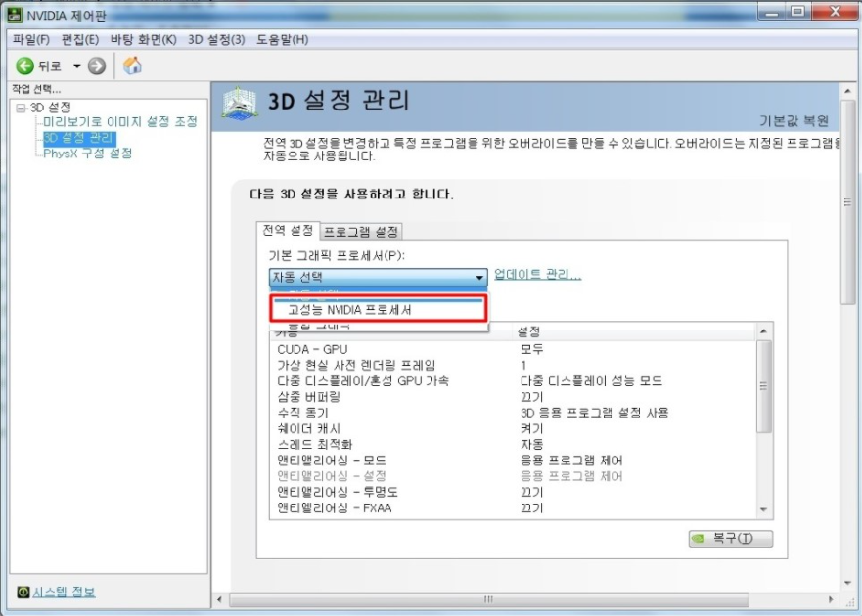Open the 바탕 화면(K) menu
Viewport: 862px width, 616px height.
pyautogui.click(x=143, y=39)
